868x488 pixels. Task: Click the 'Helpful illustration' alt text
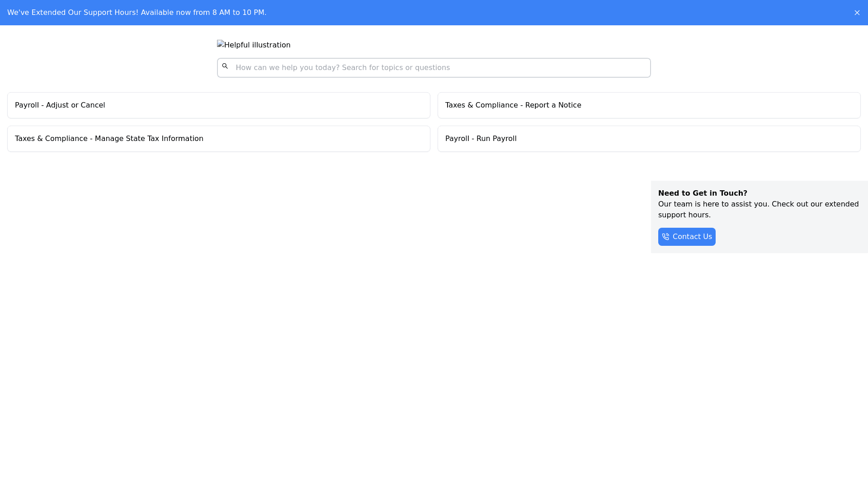click(257, 45)
